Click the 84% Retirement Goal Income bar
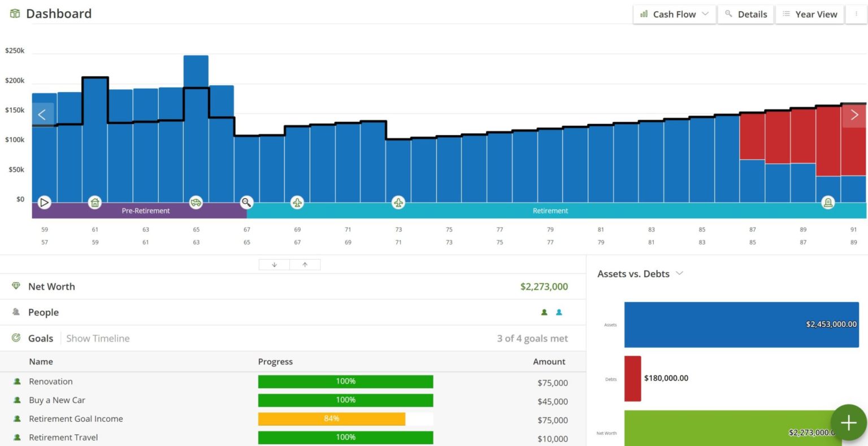This screenshot has width=868, height=446. click(x=332, y=419)
